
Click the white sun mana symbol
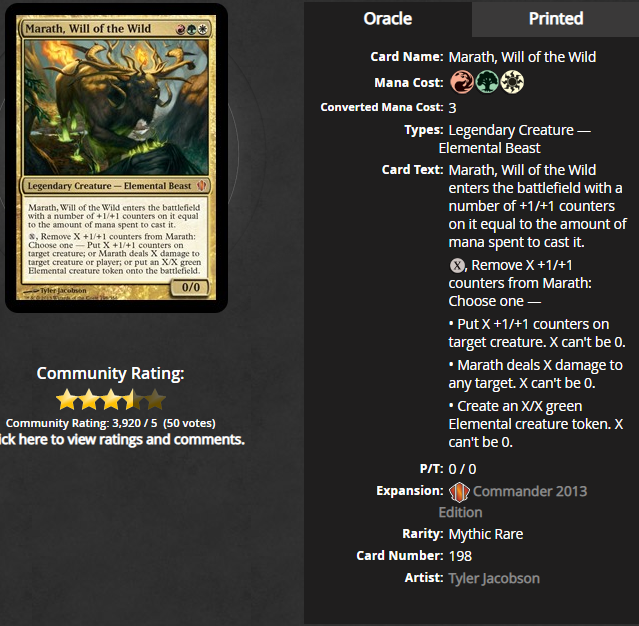coord(512,82)
